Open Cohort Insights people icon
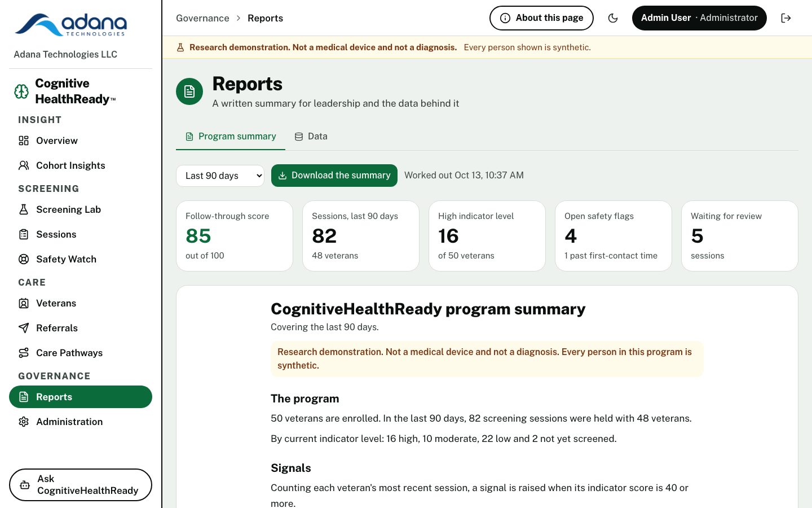The height and width of the screenshot is (508, 812). point(24,165)
